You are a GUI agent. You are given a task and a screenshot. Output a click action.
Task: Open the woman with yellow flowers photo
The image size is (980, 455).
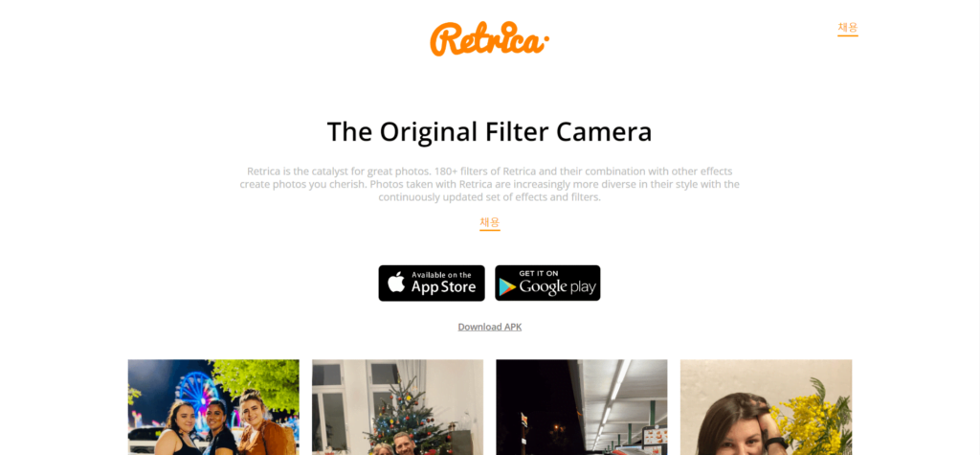click(766, 407)
